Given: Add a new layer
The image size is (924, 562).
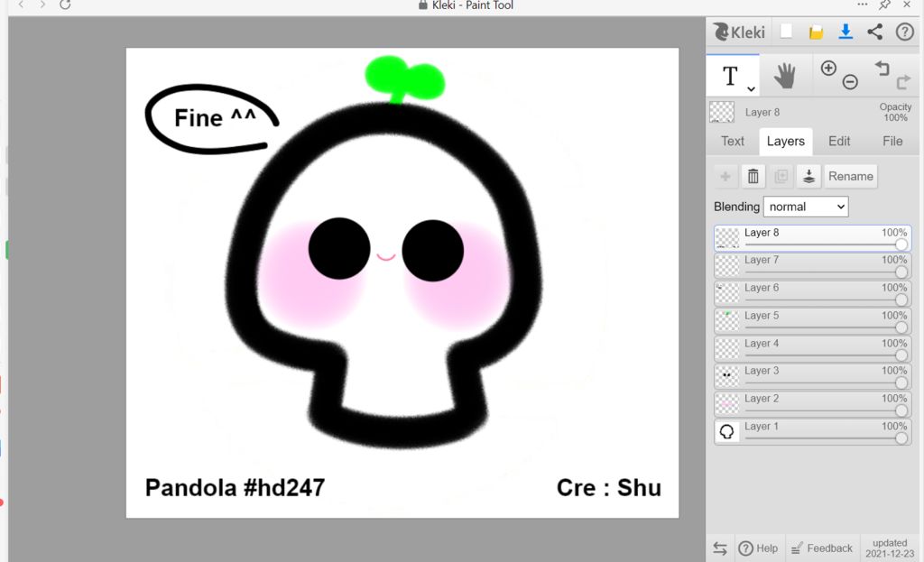Looking at the screenshot, I should coord(725,176).
